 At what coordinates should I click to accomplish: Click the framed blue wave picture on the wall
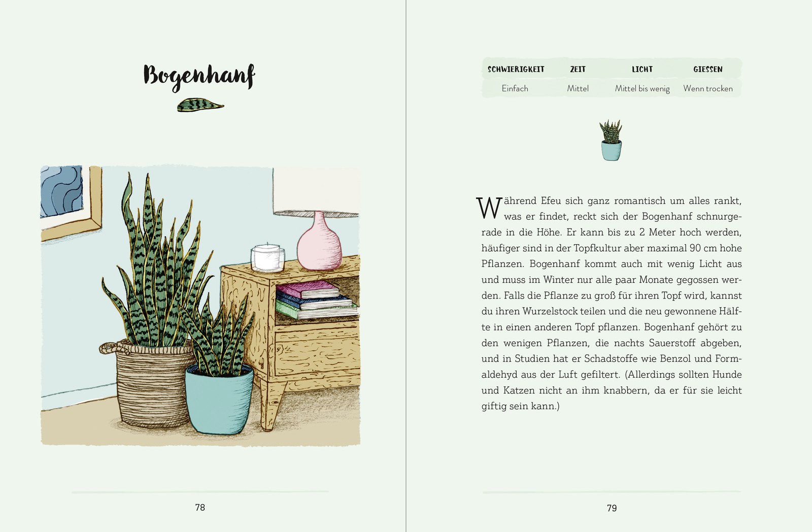(x=62, y=191)
